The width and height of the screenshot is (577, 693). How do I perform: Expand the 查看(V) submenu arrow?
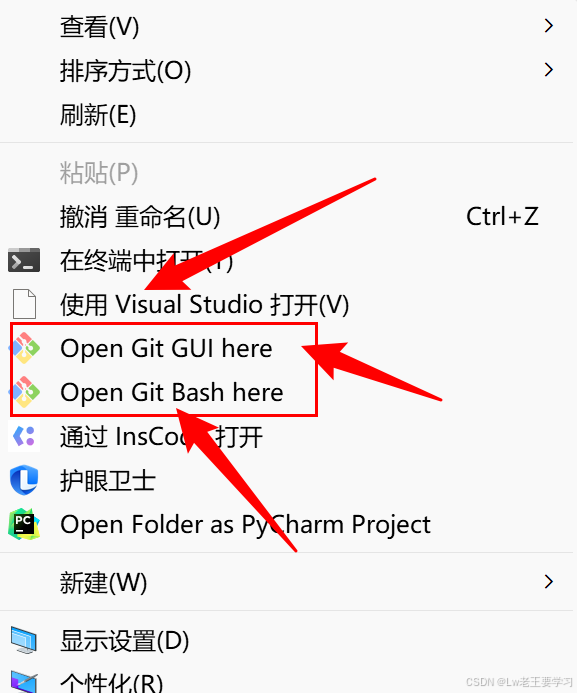pos(549,26)
